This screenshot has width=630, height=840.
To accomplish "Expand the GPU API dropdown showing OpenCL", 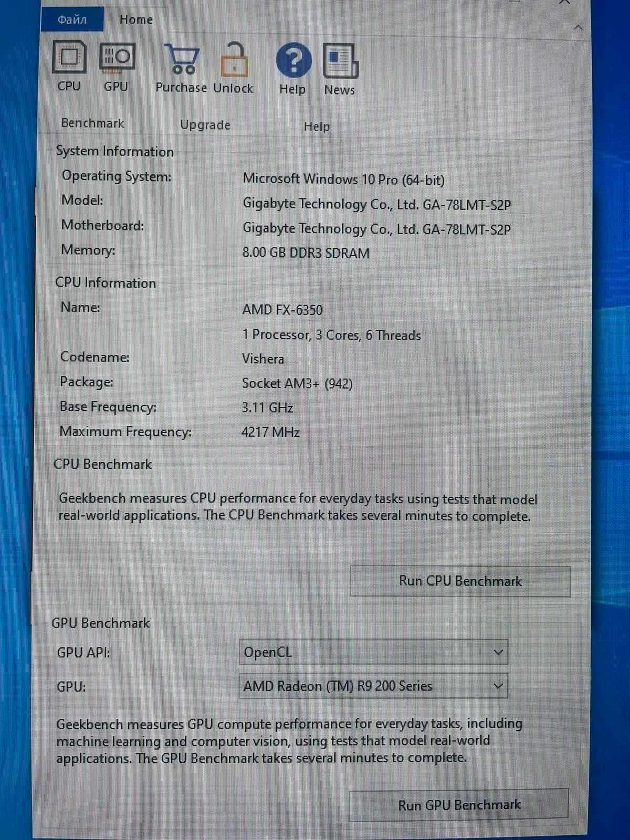I will tap(373, 653).
